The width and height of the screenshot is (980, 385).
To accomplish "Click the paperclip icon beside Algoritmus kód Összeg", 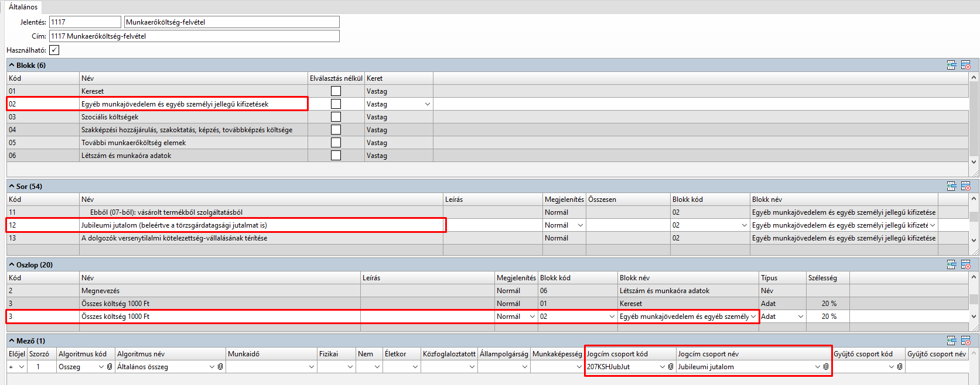I will [x=110, y=367].
